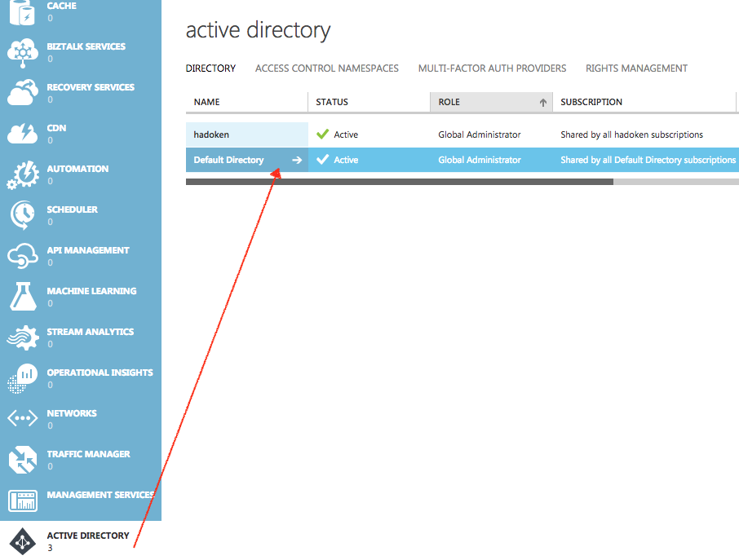This screenshot has width=739, height=560.
Task: Open the Operational Insights chart icon
Action: click(x=22, y=378)
